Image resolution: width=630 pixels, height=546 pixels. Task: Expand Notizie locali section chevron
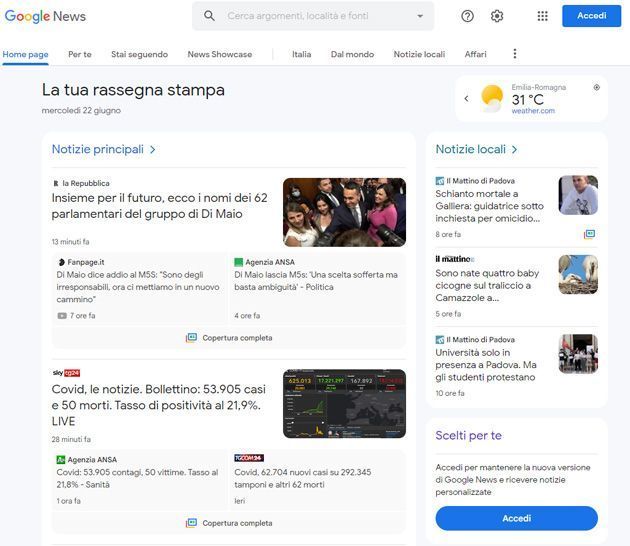[515, 150]
